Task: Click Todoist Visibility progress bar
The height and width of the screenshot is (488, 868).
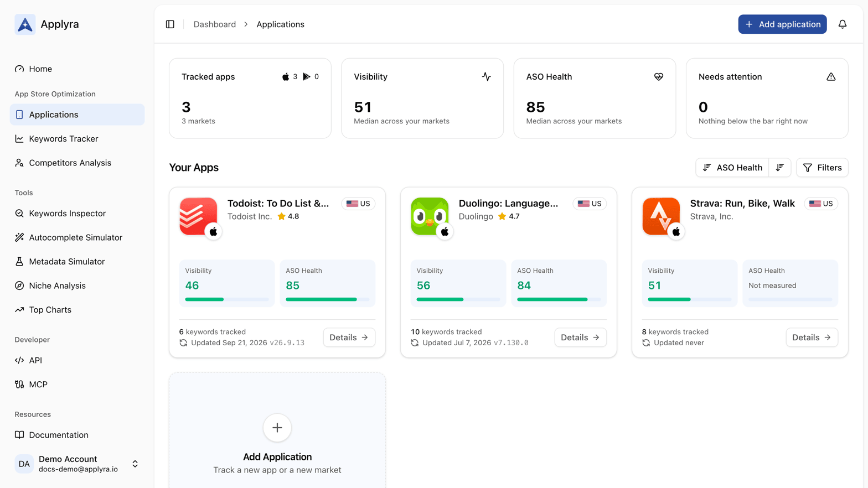Action: pos(227,299)
